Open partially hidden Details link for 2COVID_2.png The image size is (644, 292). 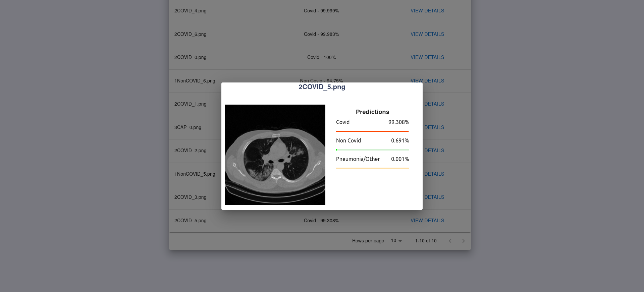point(433,151)
